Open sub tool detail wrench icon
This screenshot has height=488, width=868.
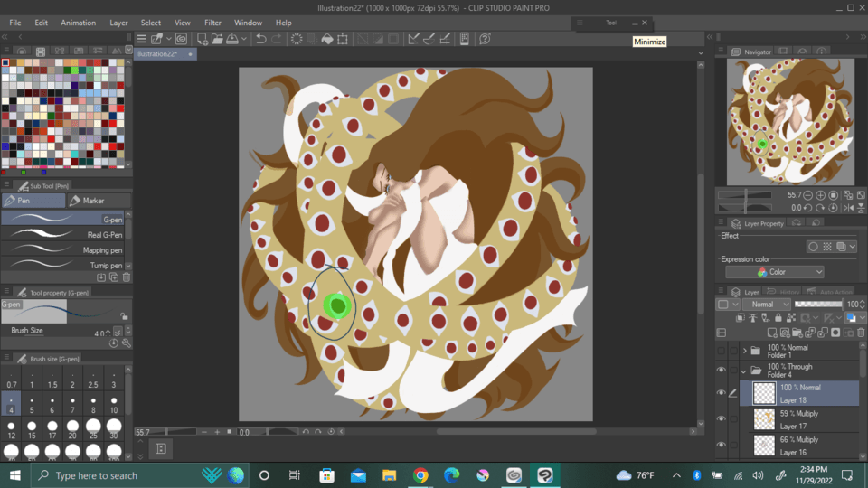127,343
